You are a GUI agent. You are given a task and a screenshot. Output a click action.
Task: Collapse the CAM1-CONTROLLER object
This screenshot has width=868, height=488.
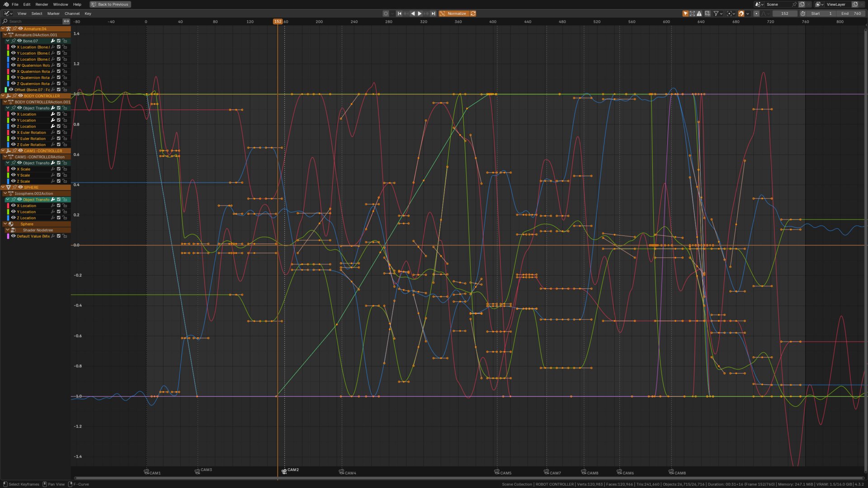[x=3, y=150]
